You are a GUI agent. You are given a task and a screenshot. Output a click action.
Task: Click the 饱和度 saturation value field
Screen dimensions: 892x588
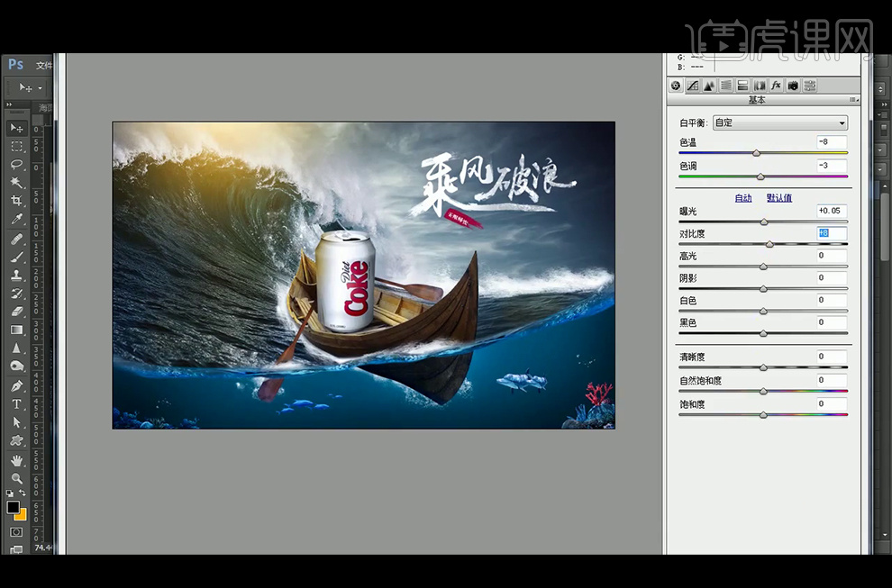(x=832, y=404)
